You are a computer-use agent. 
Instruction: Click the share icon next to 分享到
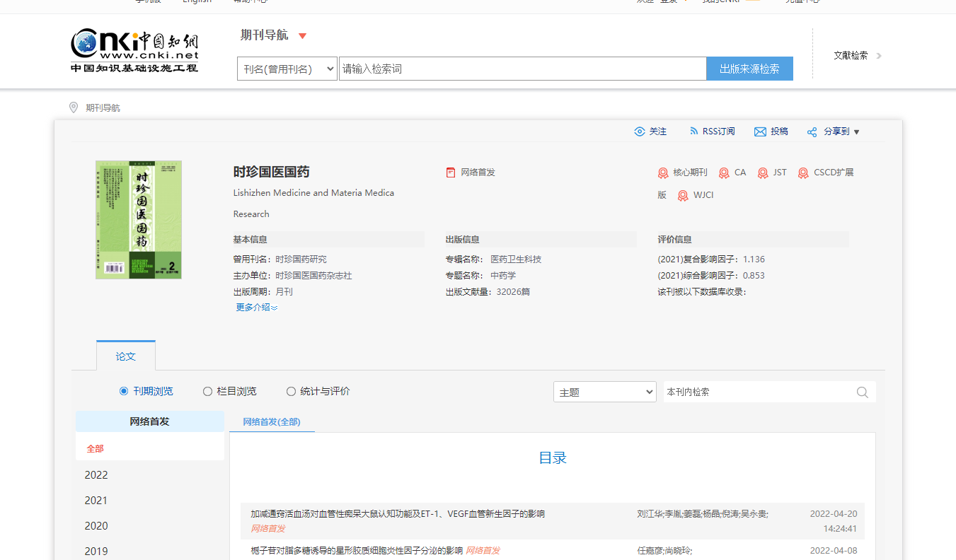click(x=812, y=132)
